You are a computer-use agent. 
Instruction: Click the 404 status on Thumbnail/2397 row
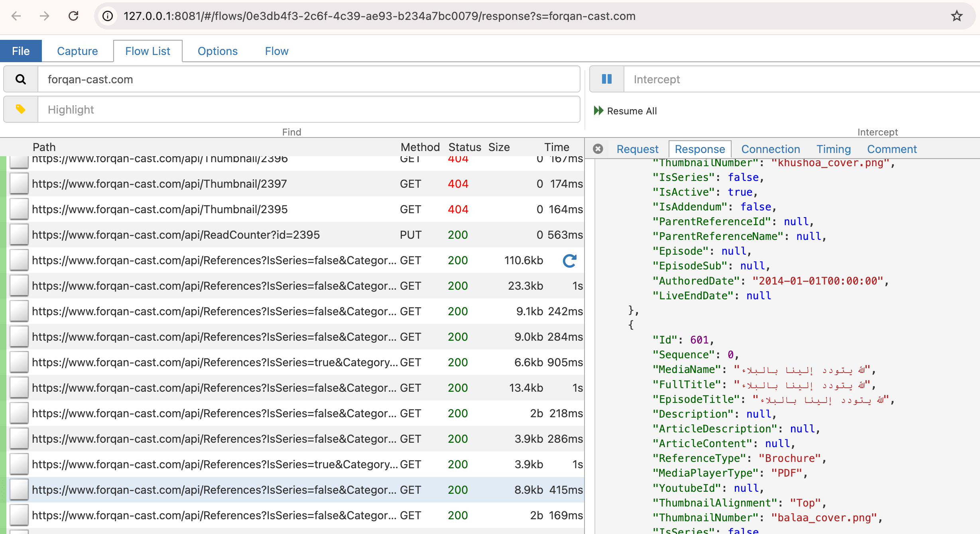(x=458, y=184)
